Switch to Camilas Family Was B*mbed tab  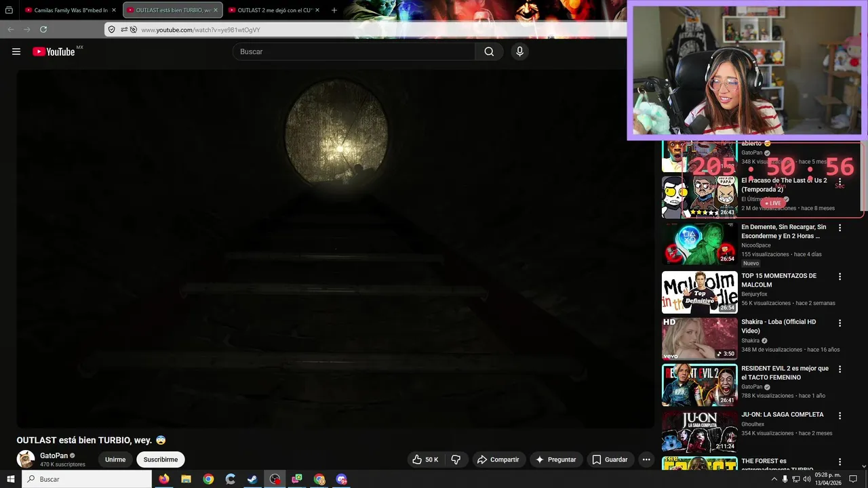71,10
